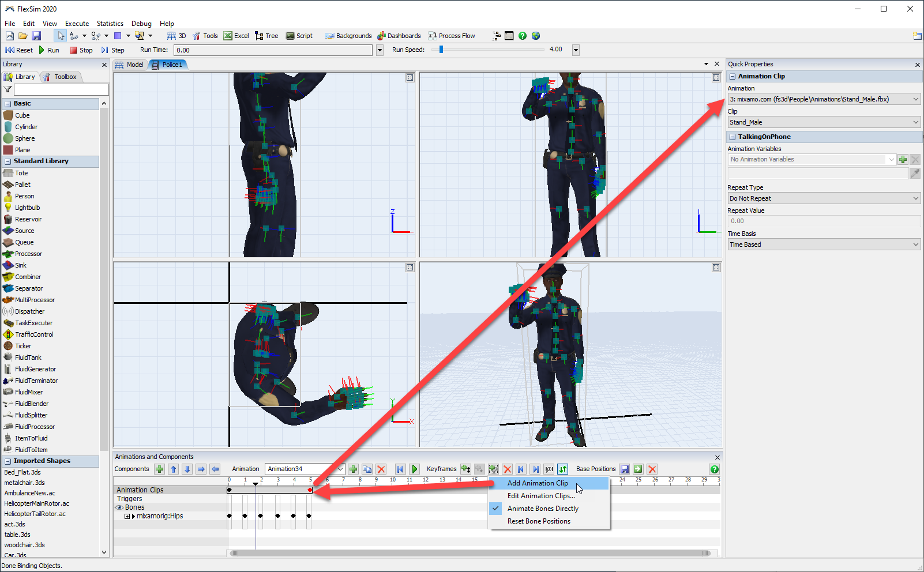Open the Excel import tool

236,36
